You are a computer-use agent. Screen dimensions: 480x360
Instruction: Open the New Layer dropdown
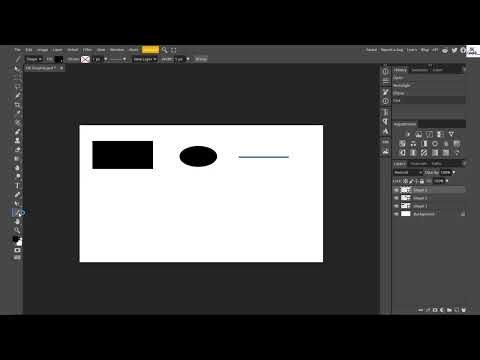point(145,59)
